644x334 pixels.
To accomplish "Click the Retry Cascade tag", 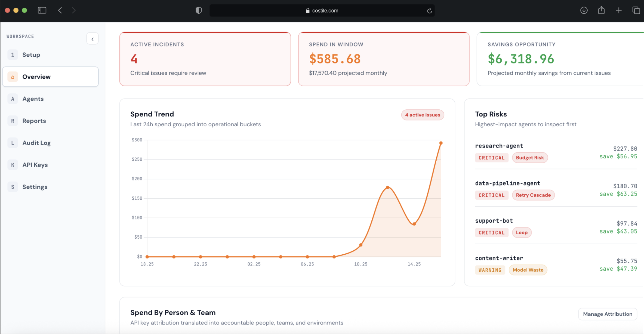I will click(x=533, y=195).
